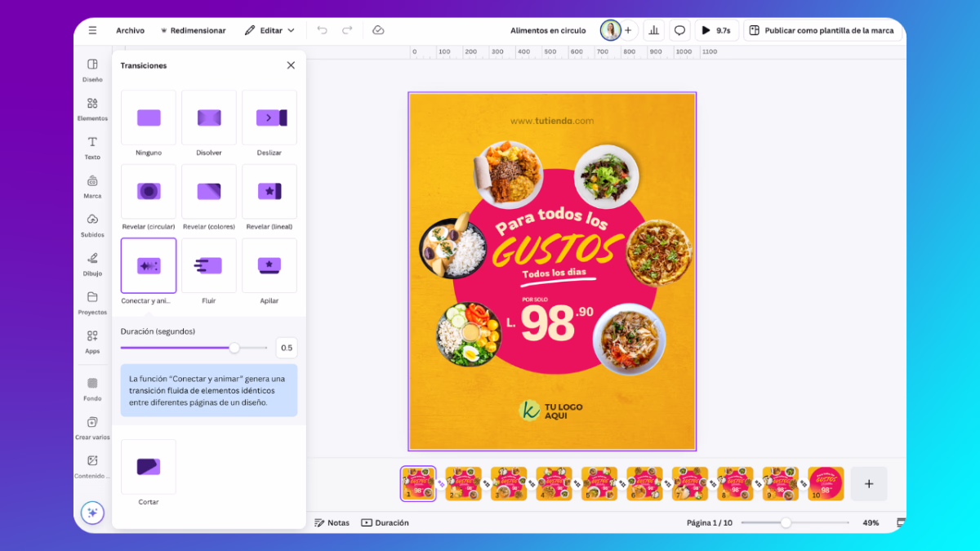
Task: Open the Notas panel
Action: [332, 522]
